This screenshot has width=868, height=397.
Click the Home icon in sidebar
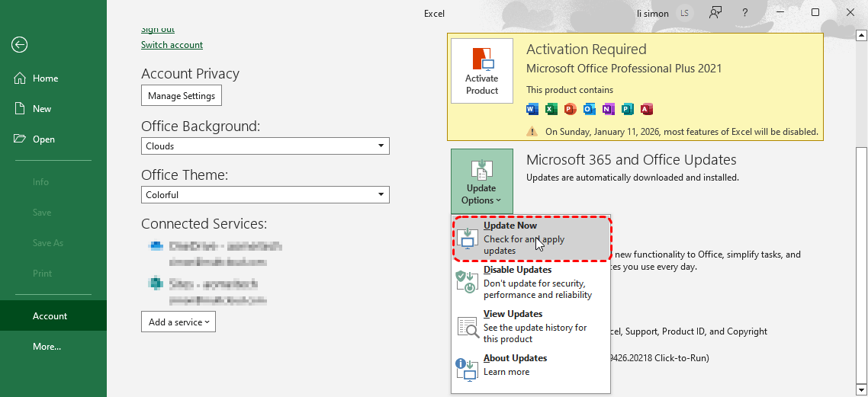pos(20,78)
